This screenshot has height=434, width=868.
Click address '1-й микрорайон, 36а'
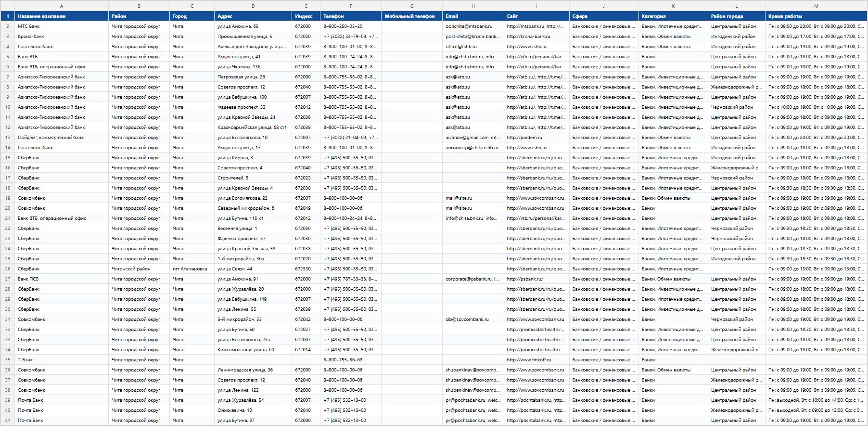point(253,259)
